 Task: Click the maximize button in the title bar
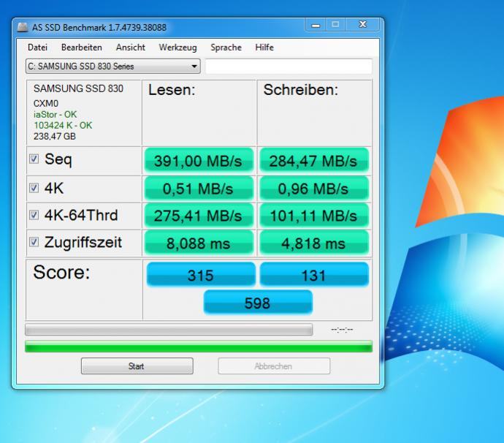tap(335, 25)
